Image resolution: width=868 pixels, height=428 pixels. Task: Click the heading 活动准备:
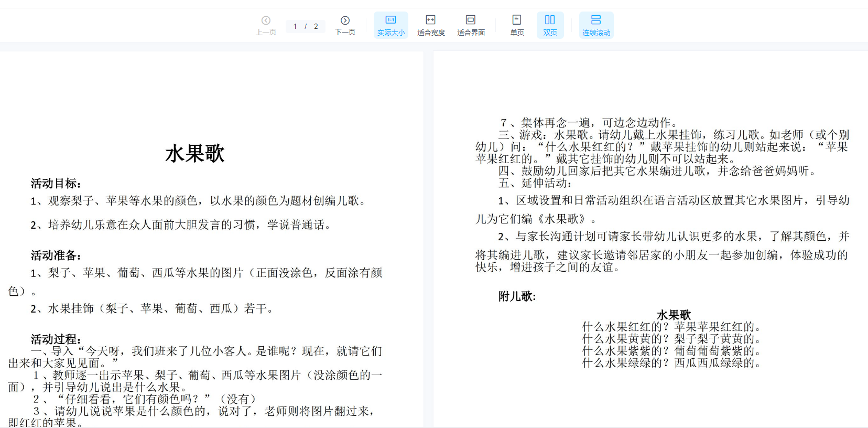[56, 255]
